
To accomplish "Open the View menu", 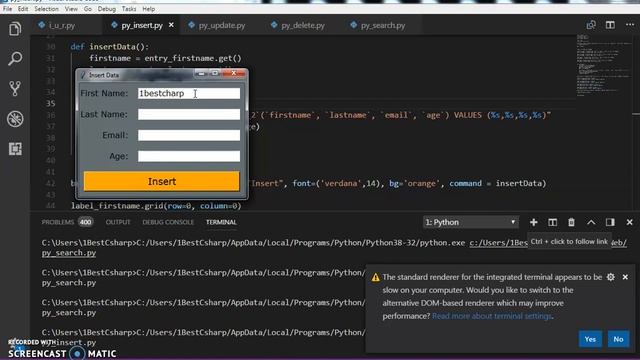I will click(x=71, y=9).
